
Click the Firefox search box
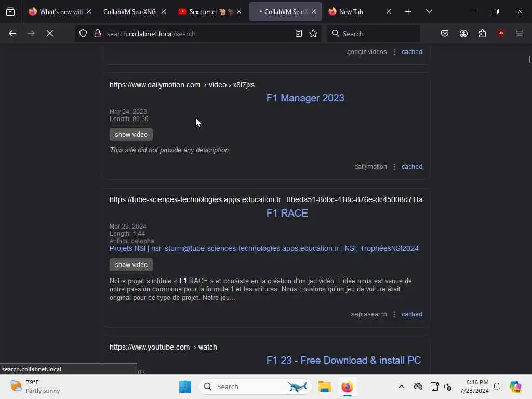(373, 34)
